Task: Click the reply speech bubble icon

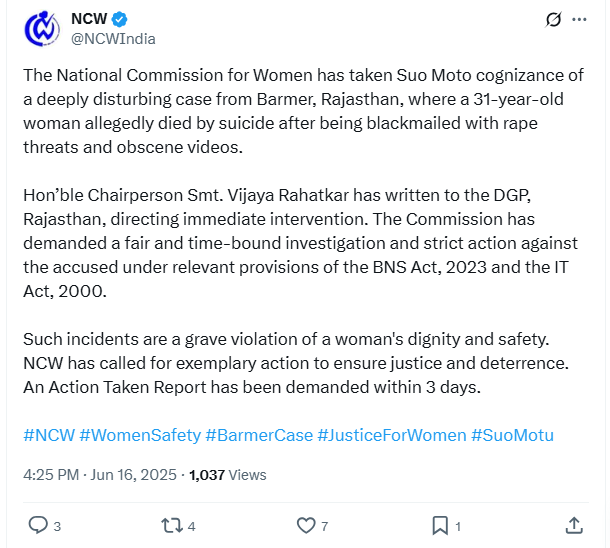Action: click(x=38, y=525)
